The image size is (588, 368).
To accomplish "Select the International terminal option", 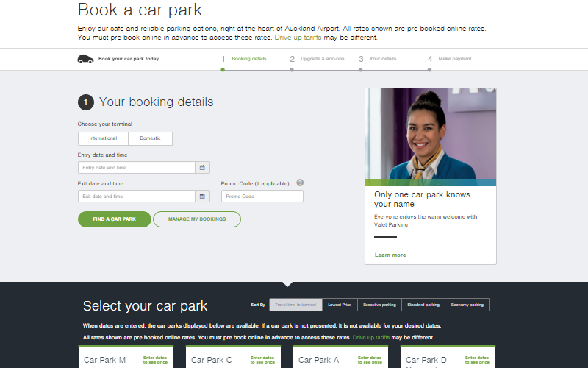I will [x=103, y=138].
